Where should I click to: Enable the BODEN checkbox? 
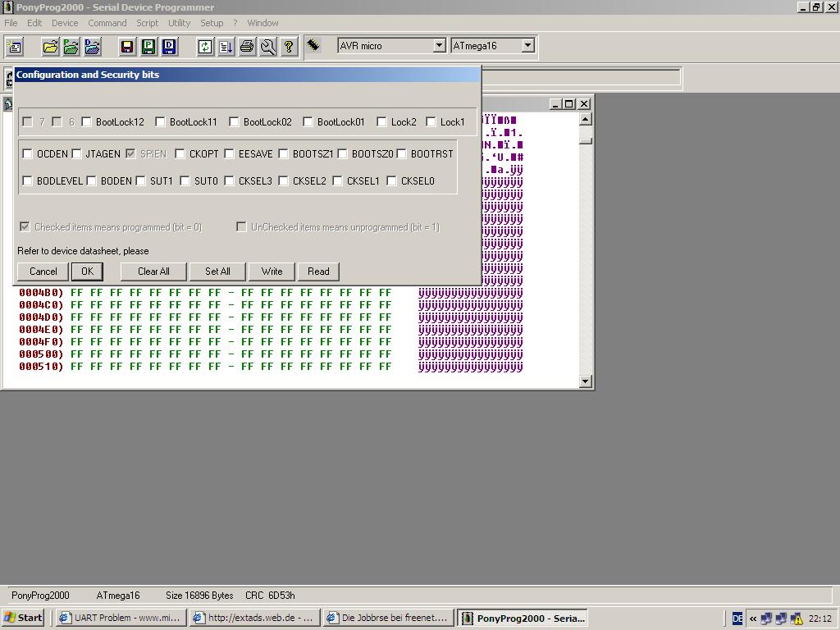tap(91, 181)
